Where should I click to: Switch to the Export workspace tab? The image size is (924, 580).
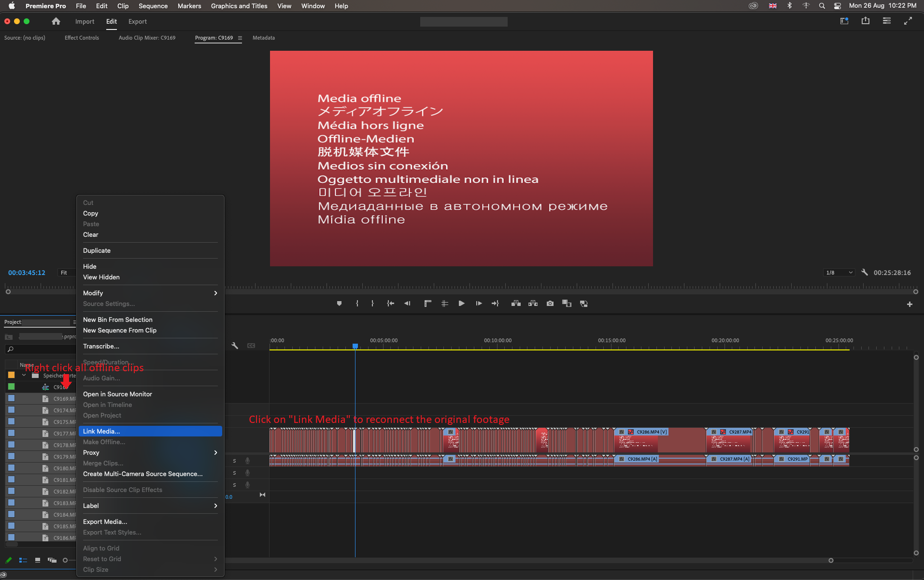[137, 21]
